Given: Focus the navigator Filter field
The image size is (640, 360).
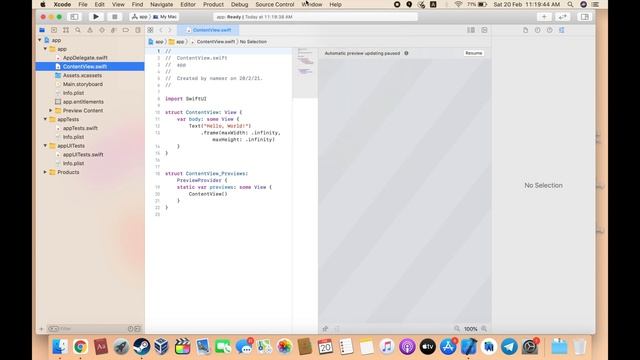Looking at the screenshot, I should tap(88, 329).
